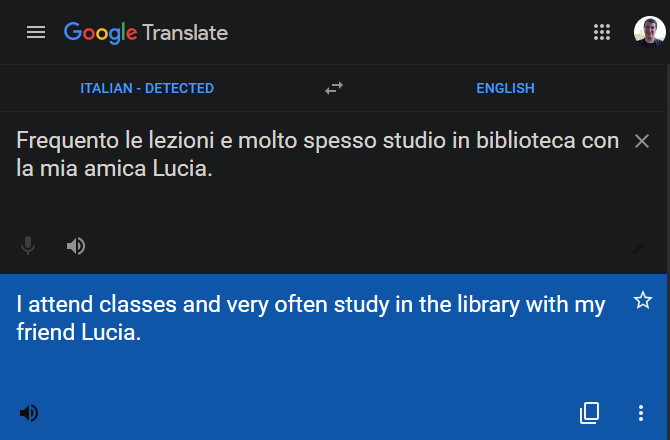Click the Google Translate logo
Screen dimensions: 670x440
146,32
